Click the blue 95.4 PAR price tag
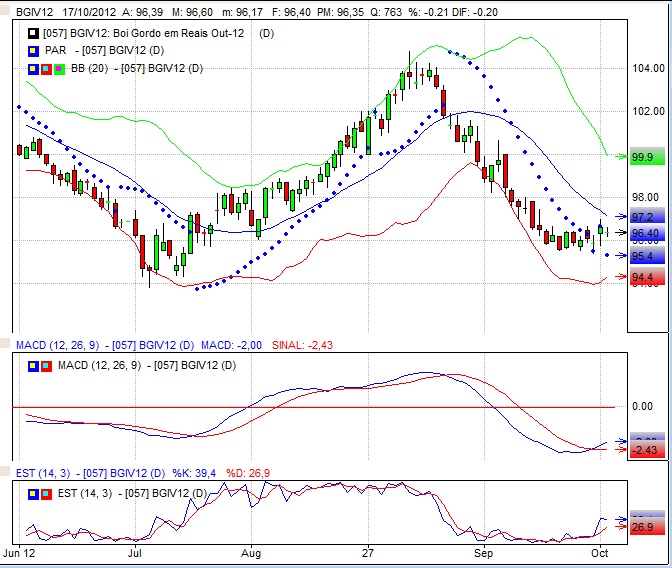672x568 pixels. pos(642,256)
